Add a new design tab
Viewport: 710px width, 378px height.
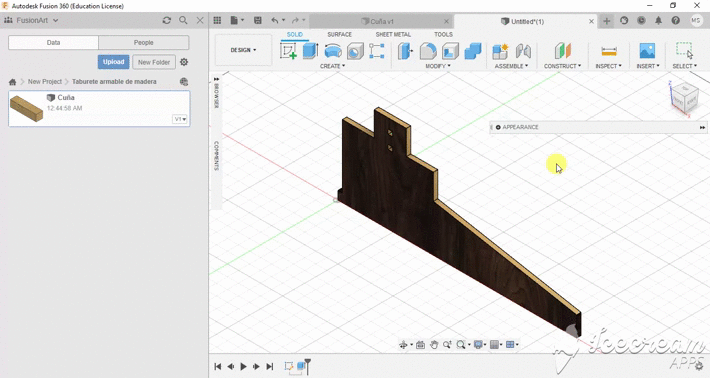pos(606,21)
